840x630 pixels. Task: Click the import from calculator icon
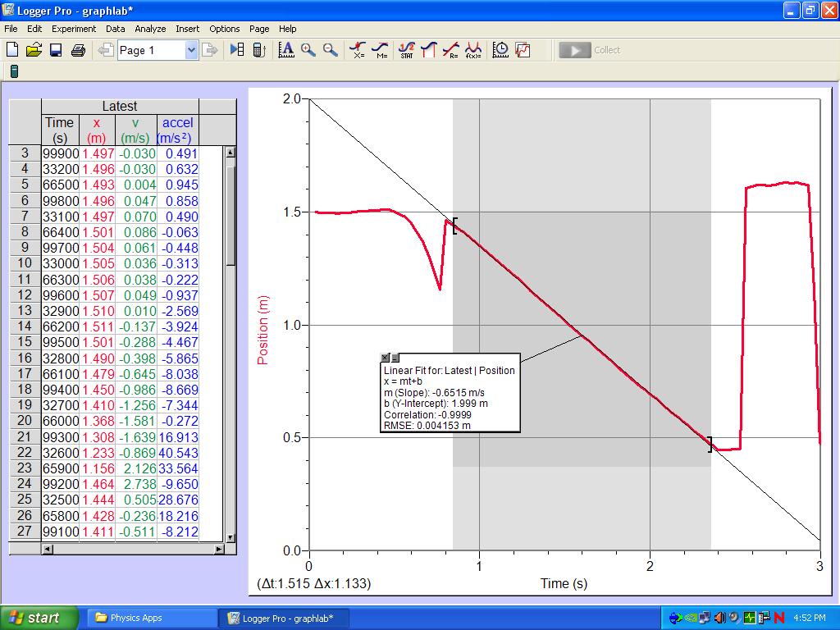[x=259, y=50]
